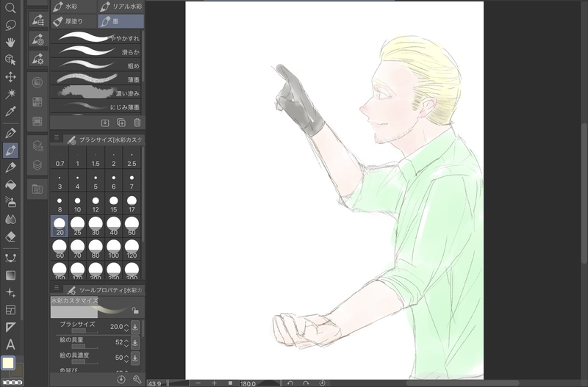The width and height of the screenshot is (588, 387).
Task: Select the ややかすれ brush
Action: 96,37
